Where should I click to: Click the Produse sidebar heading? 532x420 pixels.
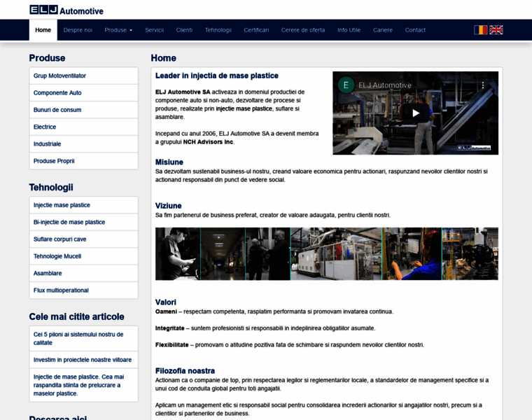[x=47, y=58]
